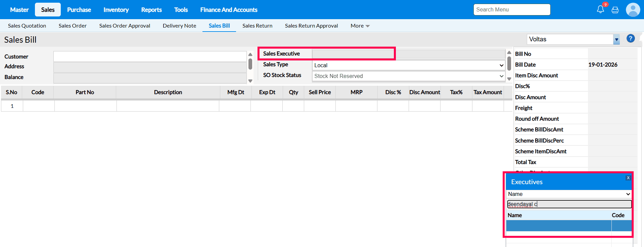
Task: Expand the More submenu
Action: tap(360, 26)
